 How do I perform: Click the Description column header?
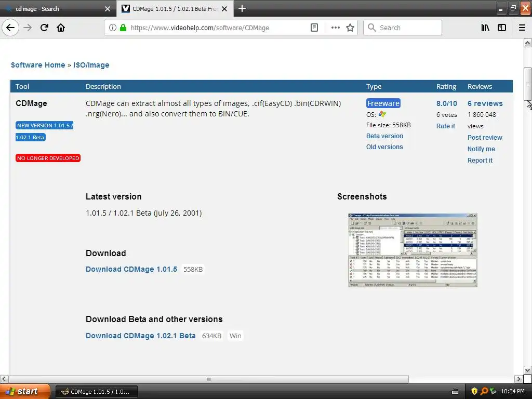[103, 87]
